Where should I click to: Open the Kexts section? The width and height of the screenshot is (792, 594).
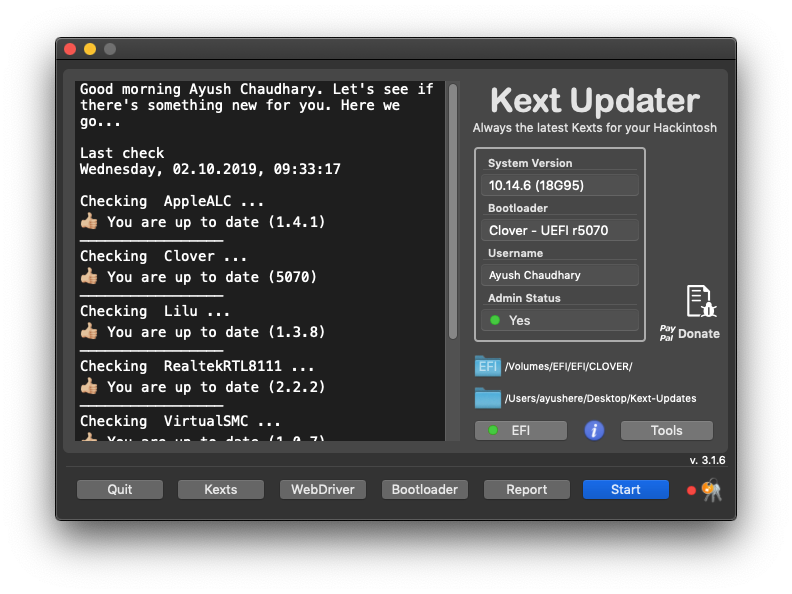(221, 489)
